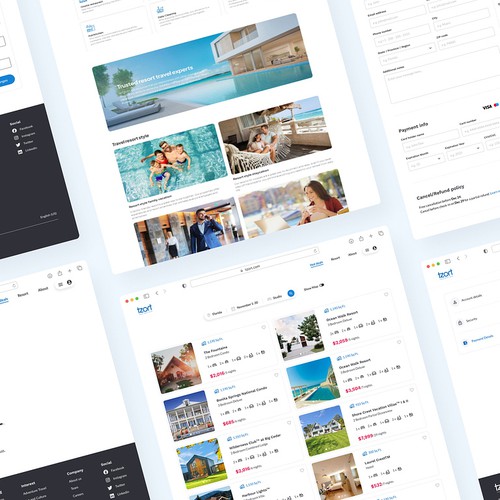Expand the State / Province / Region dropdown
Image resolution: width=500 pixels, height=500 pixels.
click(x=407, y=54)
